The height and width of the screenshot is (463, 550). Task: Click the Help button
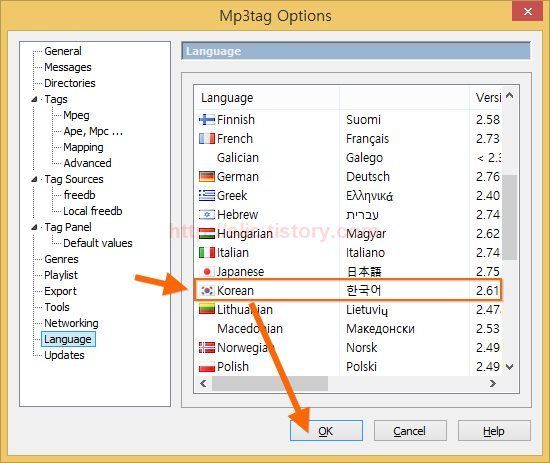(494, 431)
